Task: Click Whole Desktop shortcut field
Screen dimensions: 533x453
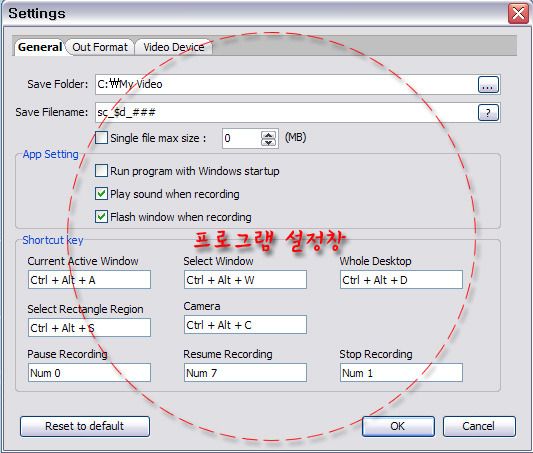Action: [x=401, y=280]
